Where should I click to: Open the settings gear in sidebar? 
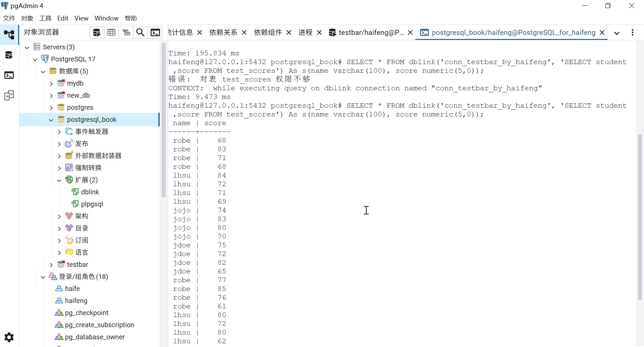(9, 337)
